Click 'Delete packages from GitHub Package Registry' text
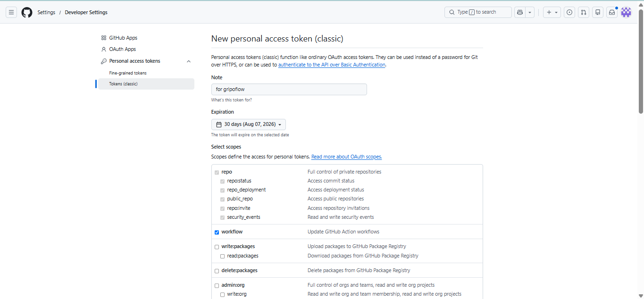 click(359, 270)
